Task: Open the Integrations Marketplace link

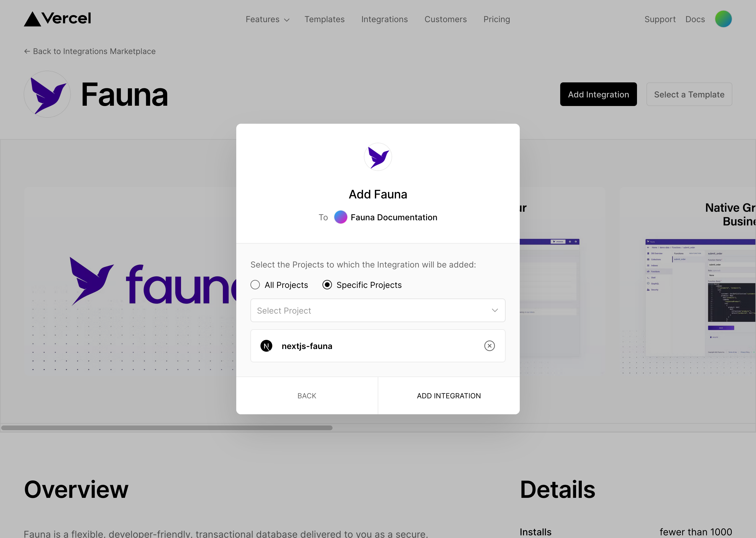Action: (90, 51)
